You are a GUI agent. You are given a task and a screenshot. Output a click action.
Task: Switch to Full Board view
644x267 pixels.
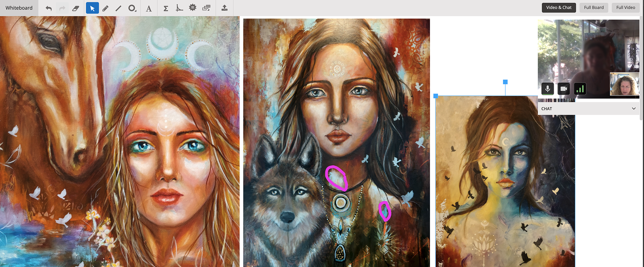pyautogui.click(x=594, y=7)
